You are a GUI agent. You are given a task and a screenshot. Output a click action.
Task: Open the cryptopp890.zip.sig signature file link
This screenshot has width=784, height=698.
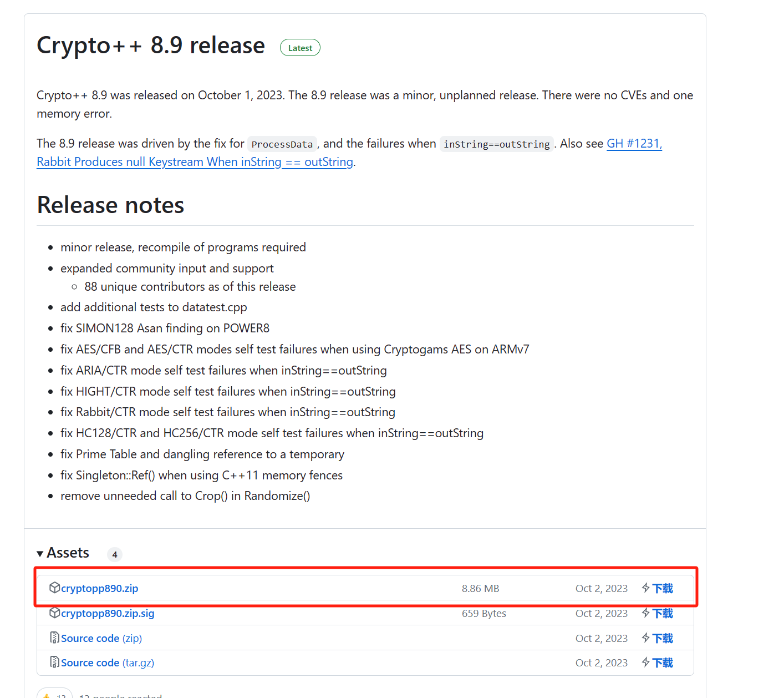point(107,613)
